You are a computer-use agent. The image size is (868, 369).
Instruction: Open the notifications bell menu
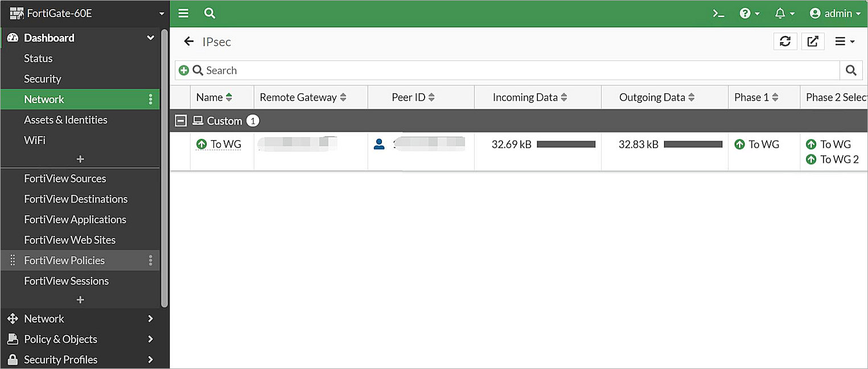point(784,13)
